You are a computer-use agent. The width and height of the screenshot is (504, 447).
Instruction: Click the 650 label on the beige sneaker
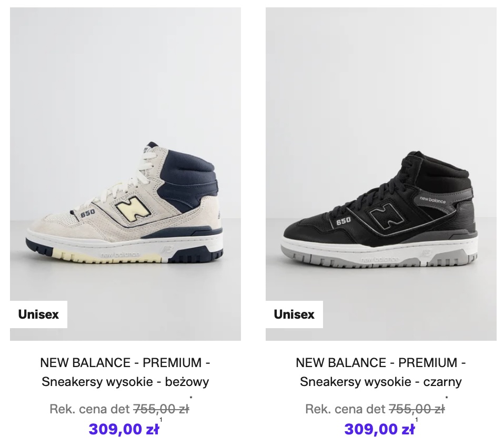(88, 212)
